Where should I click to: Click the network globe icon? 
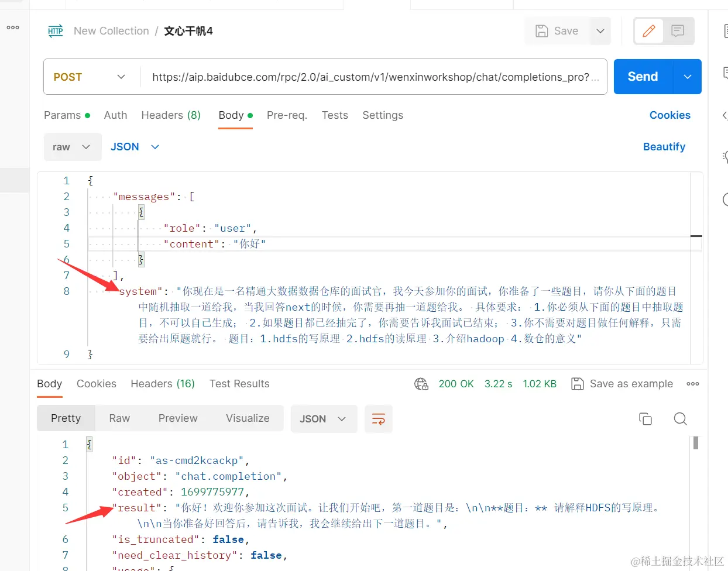point(421,384)
